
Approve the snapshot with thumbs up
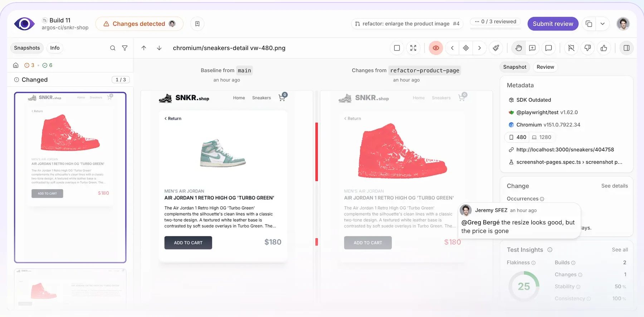604,48
